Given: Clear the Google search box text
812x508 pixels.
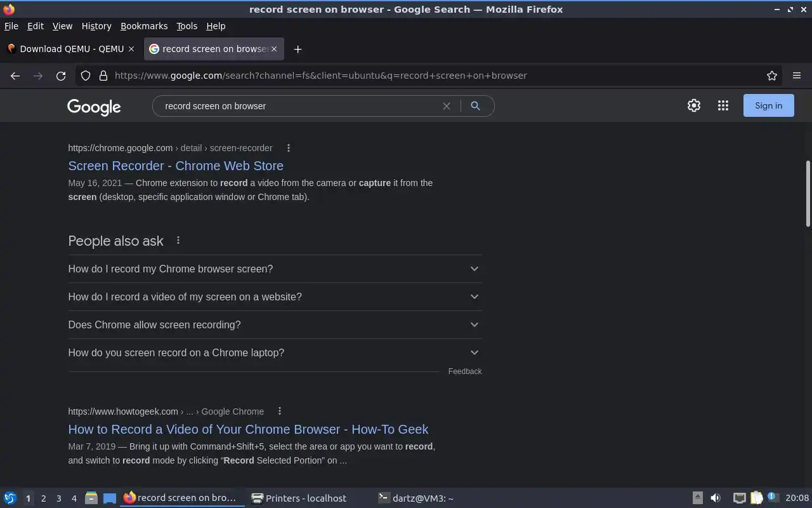Looking at the screenshot, I should pyautogui.click(x=447, y=106).
